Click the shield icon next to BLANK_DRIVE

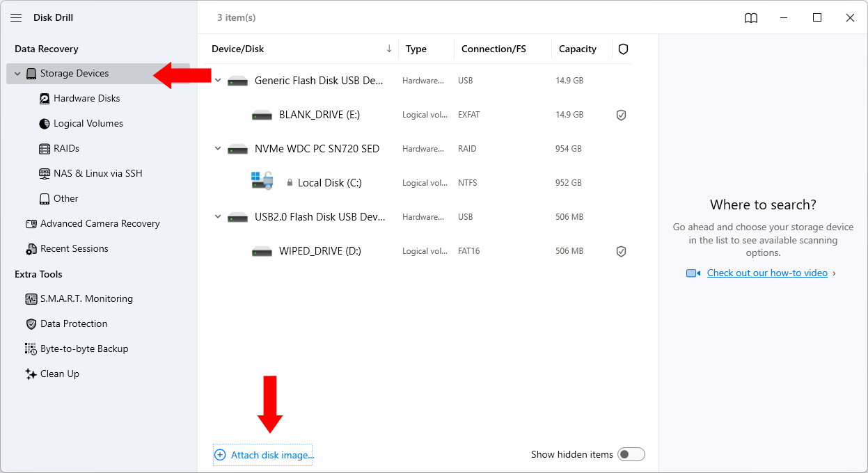pyautogui.click(x=621, y=115)
